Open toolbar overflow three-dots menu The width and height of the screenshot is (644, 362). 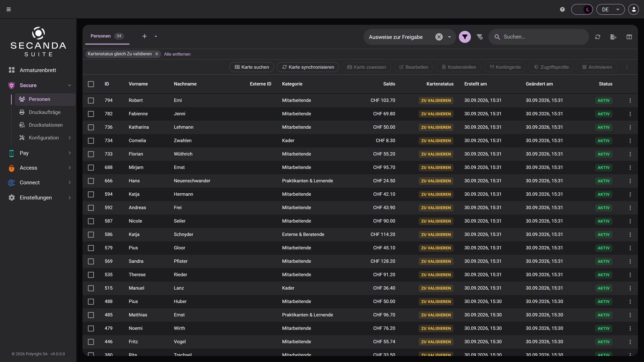click(627, 67)
